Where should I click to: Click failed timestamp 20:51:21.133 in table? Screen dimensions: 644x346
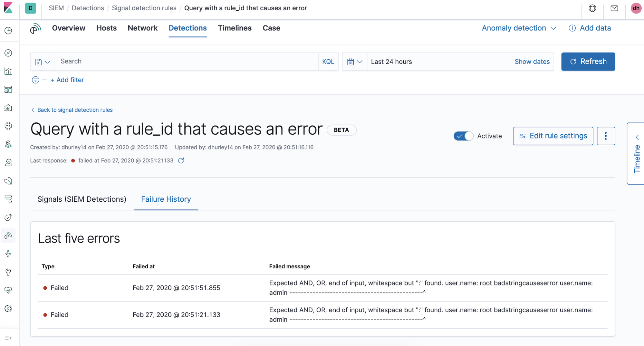tap(176, 315)
